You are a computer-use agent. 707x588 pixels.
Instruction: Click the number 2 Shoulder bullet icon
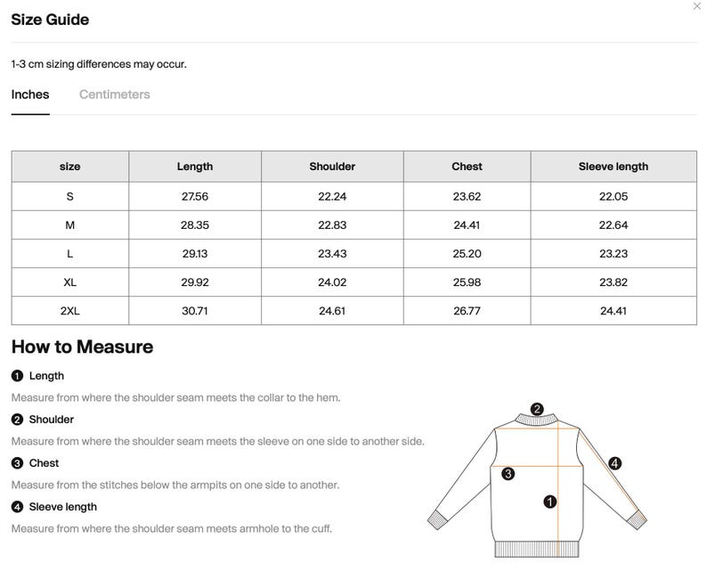[x=17, y=420]
